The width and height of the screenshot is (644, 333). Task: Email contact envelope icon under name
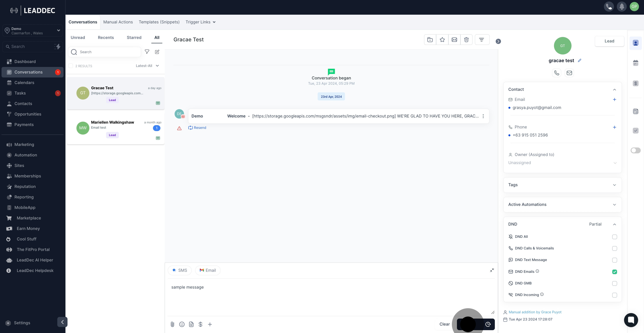[569, 73]
